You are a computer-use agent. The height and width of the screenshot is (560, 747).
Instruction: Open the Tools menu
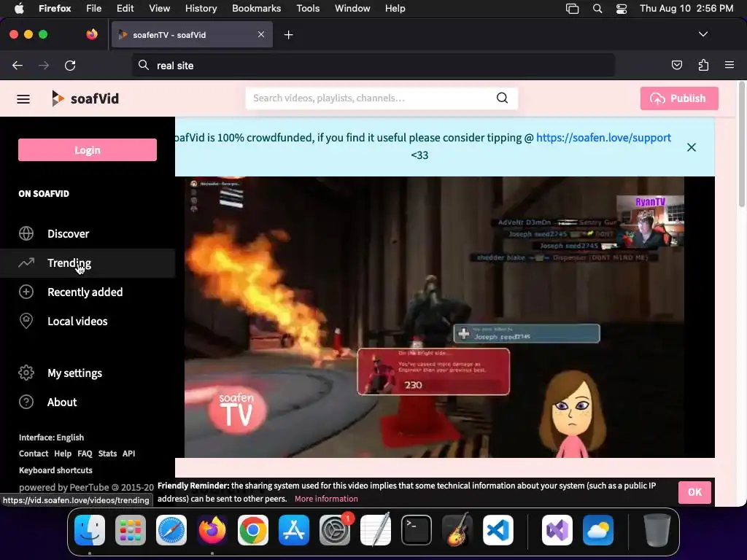[308, 9]
